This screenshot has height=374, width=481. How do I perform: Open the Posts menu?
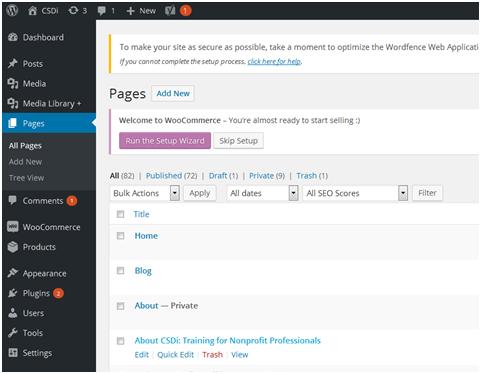pyautogui.click(x=49, y=63)
